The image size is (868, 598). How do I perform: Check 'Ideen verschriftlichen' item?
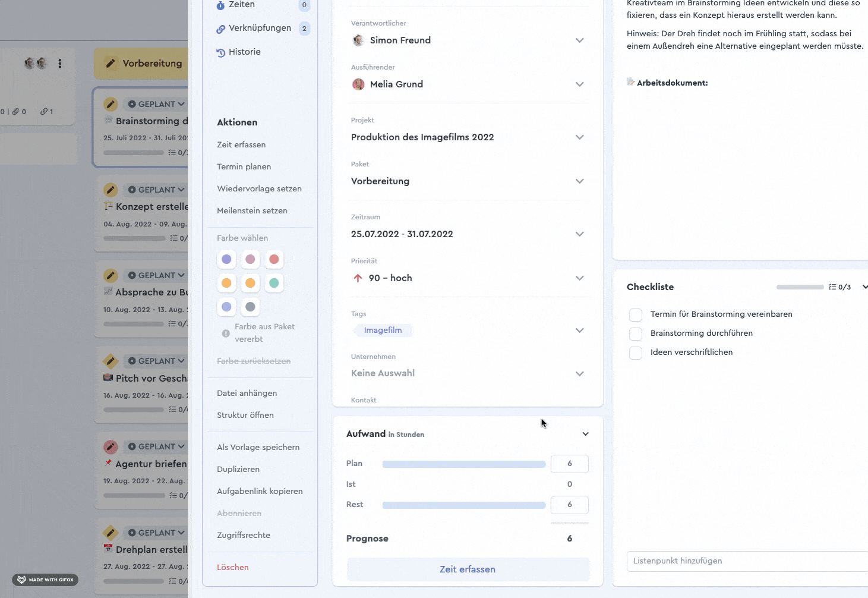pyautogui.click(x=636, y=352)
